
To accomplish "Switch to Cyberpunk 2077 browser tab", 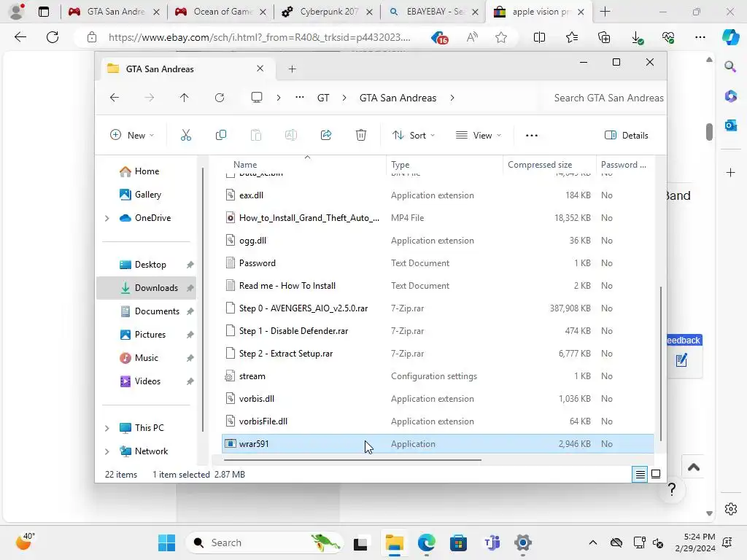I will (x=328, y=12).
